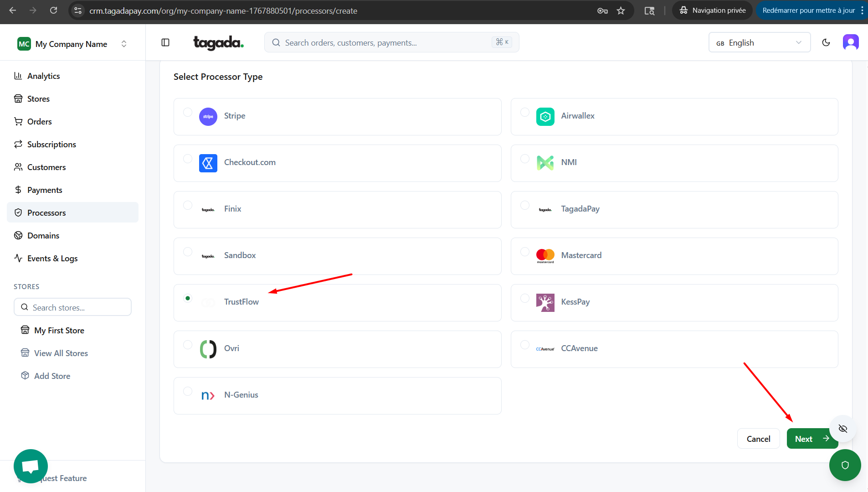868x492 pixels.
Task: Select the Stripe processor radio button
Action: (188, 112)
